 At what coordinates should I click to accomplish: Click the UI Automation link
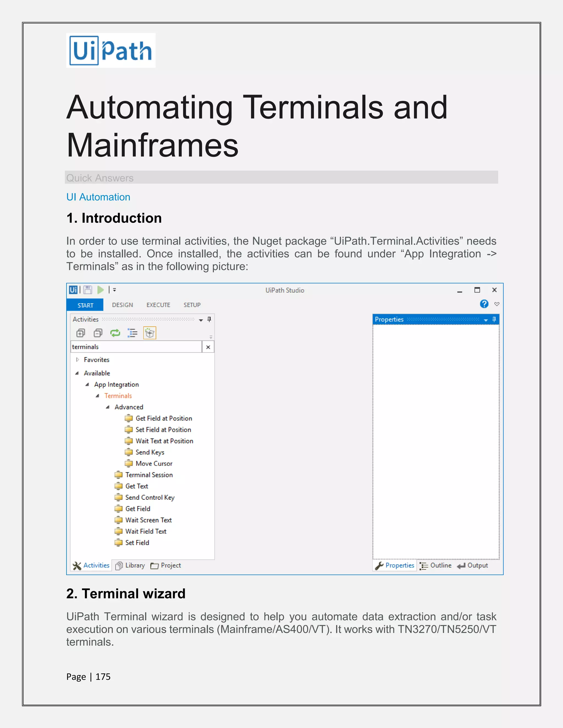point(98,197)
